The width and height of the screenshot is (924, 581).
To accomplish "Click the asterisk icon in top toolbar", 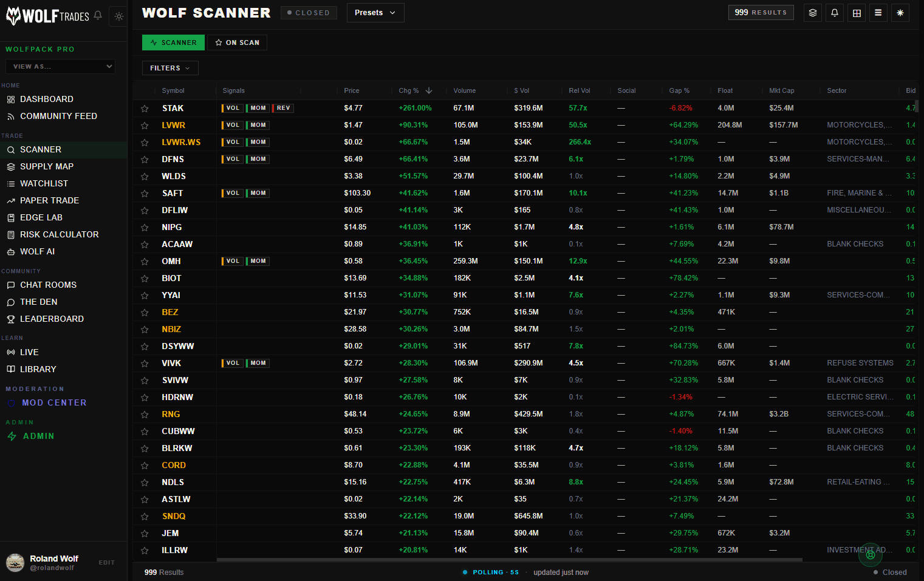I will click(900, 13).
